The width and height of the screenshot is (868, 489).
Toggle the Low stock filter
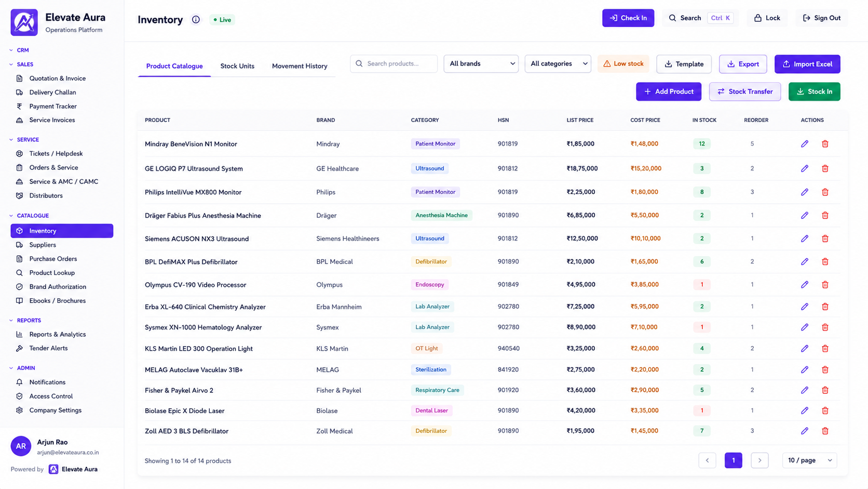[x=623, y=64]
